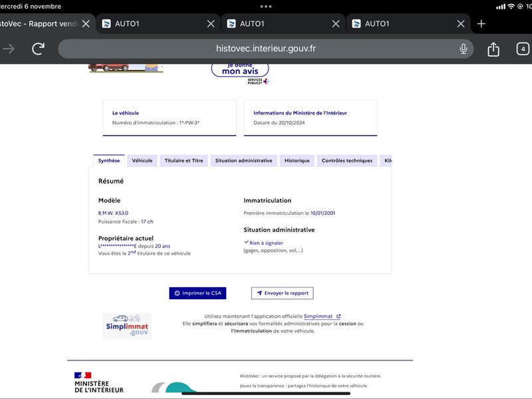Screen dimensions: 532x399
Task: Click 'Informations du Ministère de l'Intérieur' heading
Action: [300, 113]
